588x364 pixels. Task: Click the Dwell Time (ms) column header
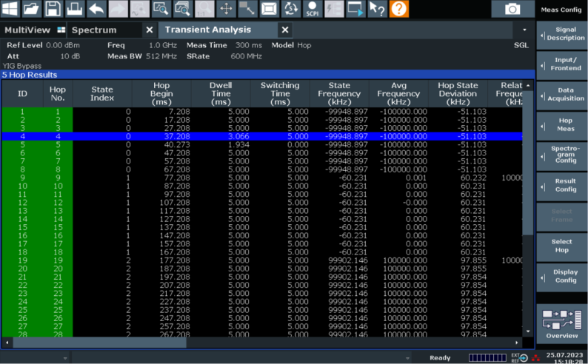point(221,94)
